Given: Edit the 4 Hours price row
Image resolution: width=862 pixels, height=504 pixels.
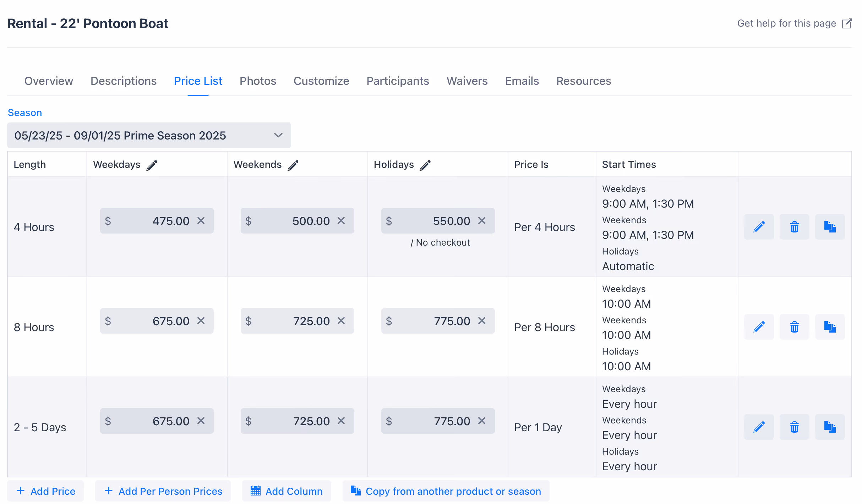Looking at the screenshot, I should 759,227.
